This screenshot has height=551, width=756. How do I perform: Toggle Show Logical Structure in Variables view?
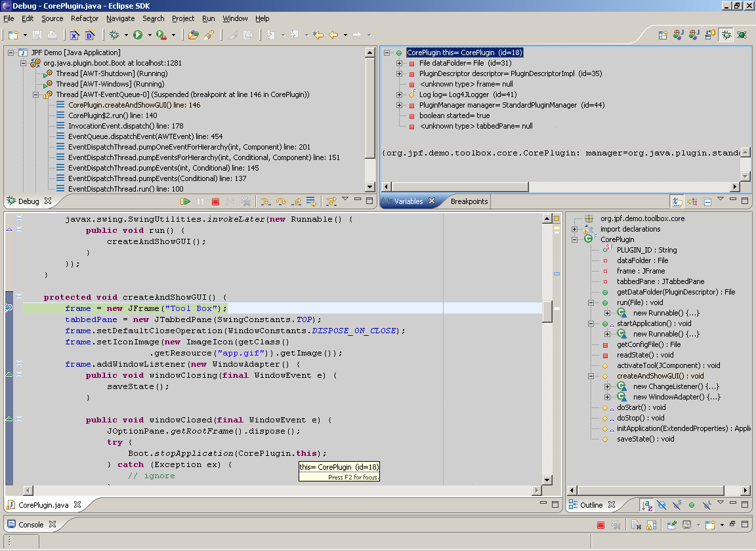(692, 201)
